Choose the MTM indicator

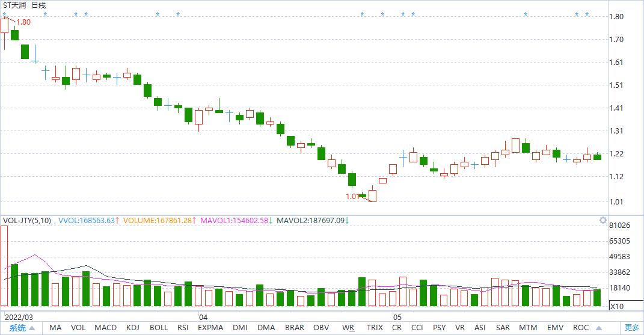tap(528, 328)
